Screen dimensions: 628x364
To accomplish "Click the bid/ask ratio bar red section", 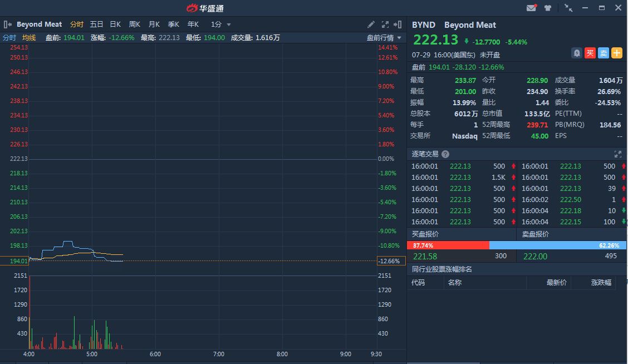I will coord(448,245).
